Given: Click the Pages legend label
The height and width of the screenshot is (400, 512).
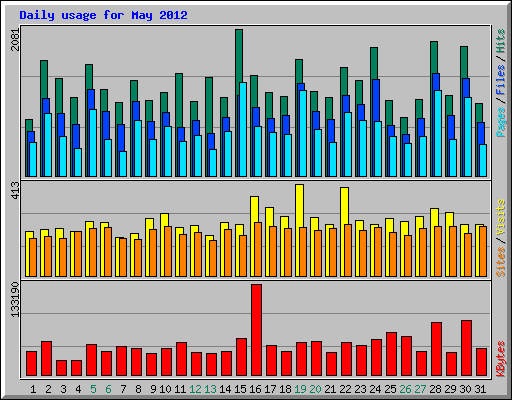Looking at the screenshot, I should click(x=501, y=122).
